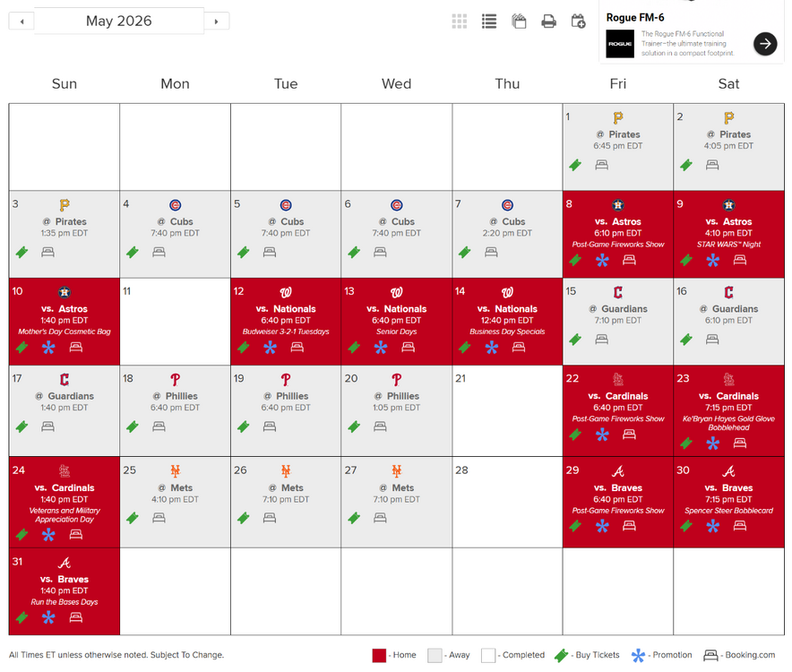Click the Rogue FM-6 ad title
The width and height of the screenshot is (792, 672).
point(635,18)
